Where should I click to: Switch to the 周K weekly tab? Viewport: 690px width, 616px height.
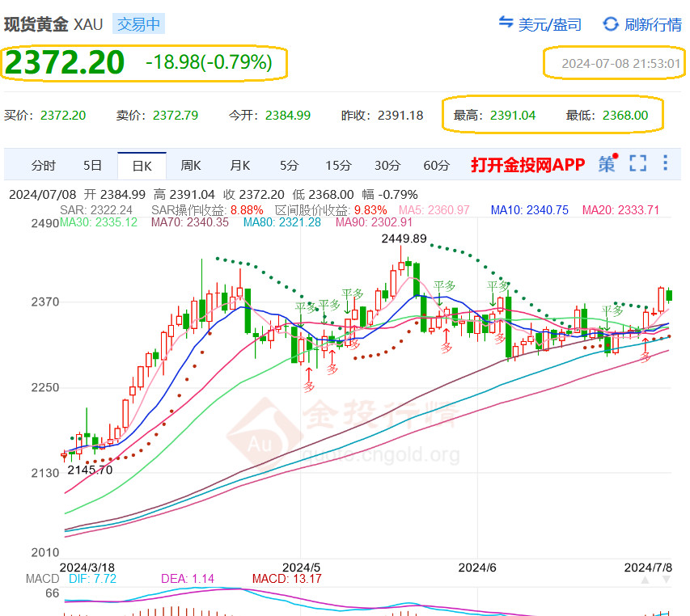(x=191, y=165)
